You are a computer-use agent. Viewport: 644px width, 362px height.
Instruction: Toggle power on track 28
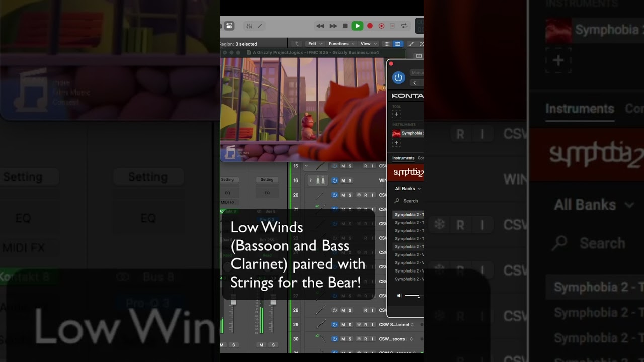click(x=334, y=310)
